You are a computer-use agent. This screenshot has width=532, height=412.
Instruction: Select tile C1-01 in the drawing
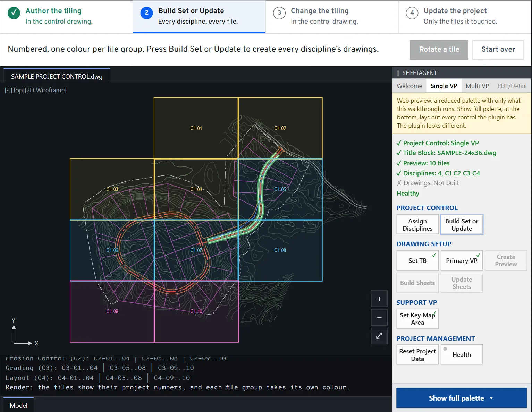tap(196, 128)
